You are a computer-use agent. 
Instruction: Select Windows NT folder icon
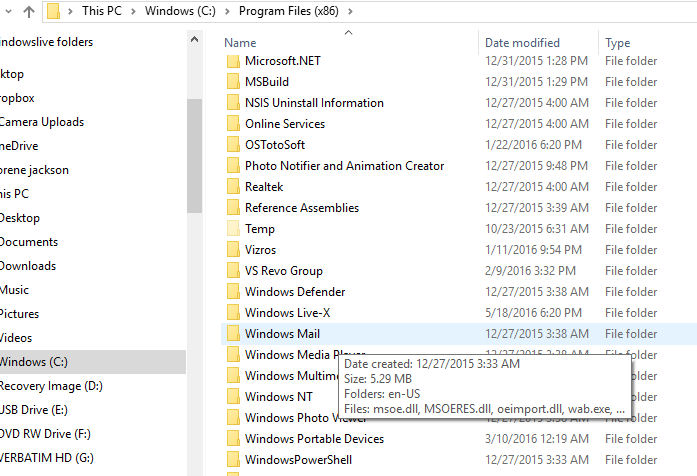[233, 396]
